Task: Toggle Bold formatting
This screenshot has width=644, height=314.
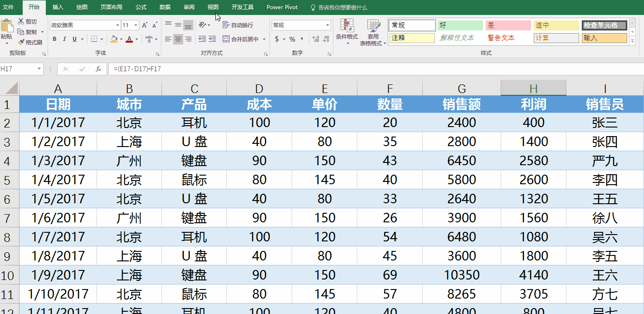Action: coord(54,39)
